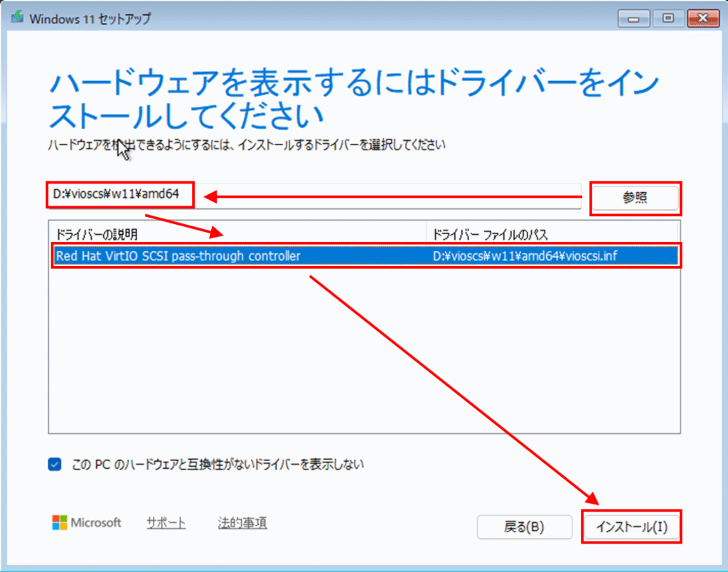The height and width of the screenshot is (572, 728).
Task: Toggle the hide incompatible drivers checkbox
Action: point(55,465)
